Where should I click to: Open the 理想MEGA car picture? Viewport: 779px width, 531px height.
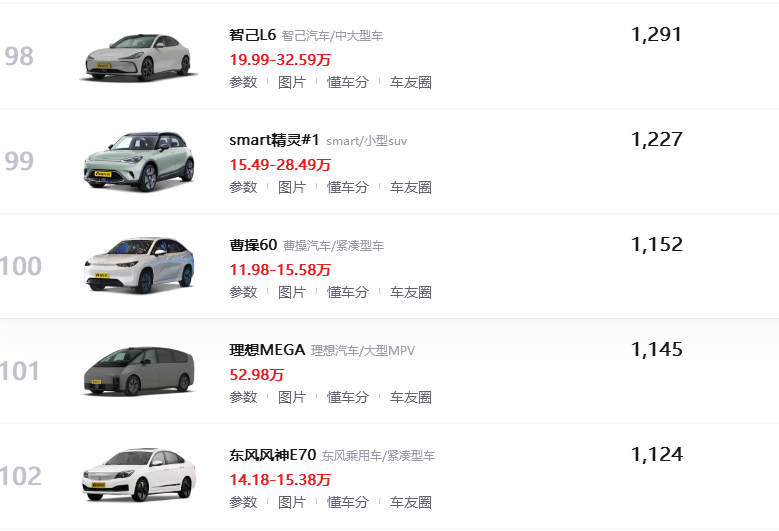point(135,371)
